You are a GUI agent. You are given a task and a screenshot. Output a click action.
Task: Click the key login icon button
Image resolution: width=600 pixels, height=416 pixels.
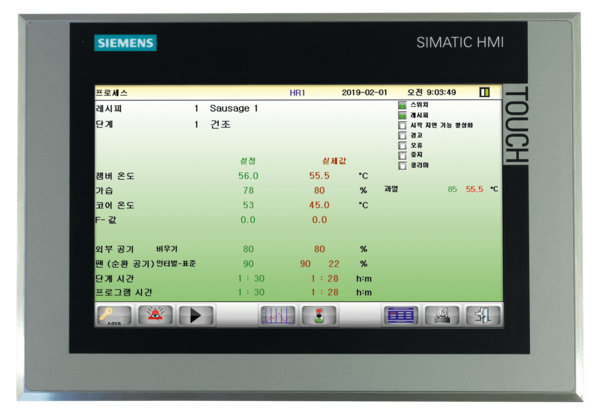coord(114,315)
